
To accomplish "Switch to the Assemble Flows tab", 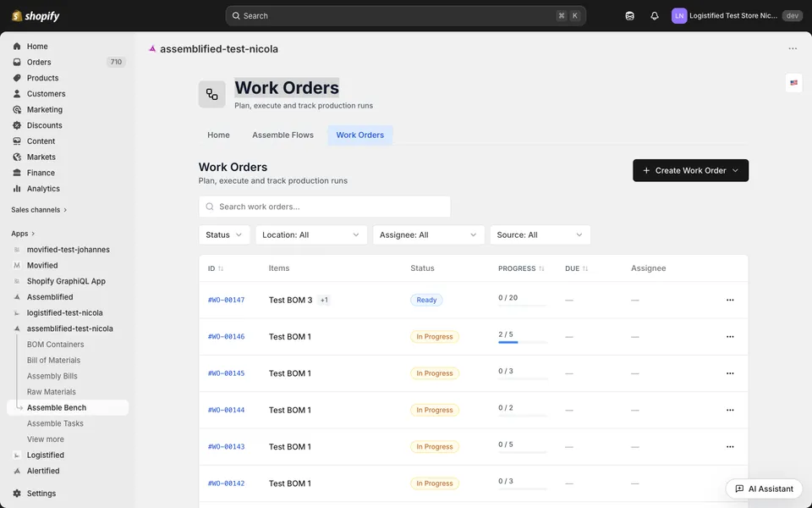I will [283, 135].
